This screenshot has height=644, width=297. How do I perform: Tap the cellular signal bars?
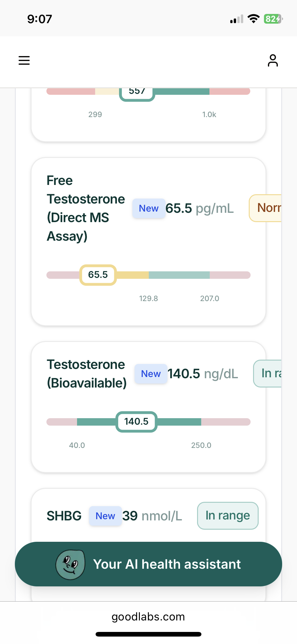click(x=237, y=19)
